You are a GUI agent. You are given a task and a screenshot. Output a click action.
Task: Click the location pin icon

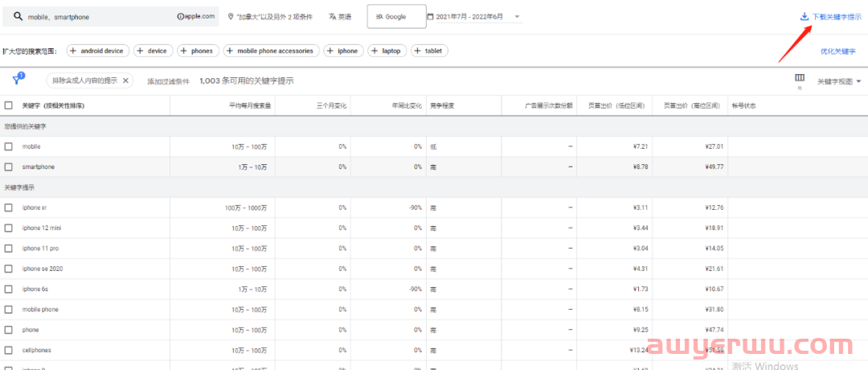[x=231, y=17]
